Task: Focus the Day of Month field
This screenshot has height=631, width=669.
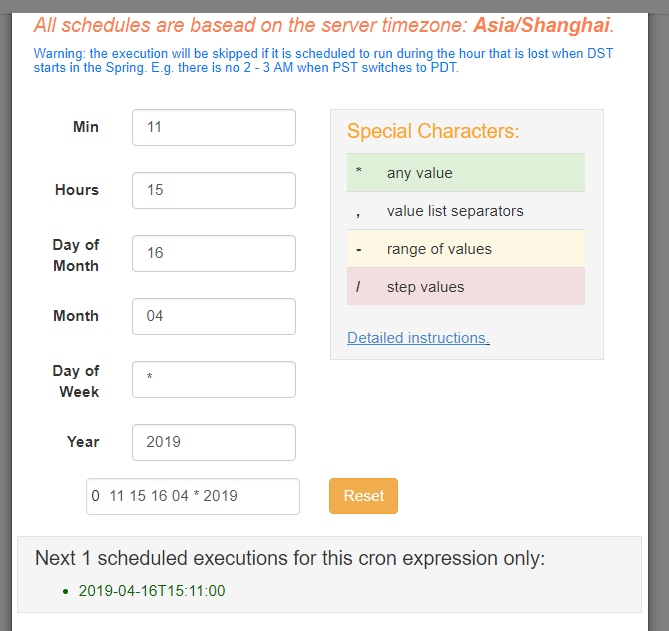Action: (x=214, y=253)
